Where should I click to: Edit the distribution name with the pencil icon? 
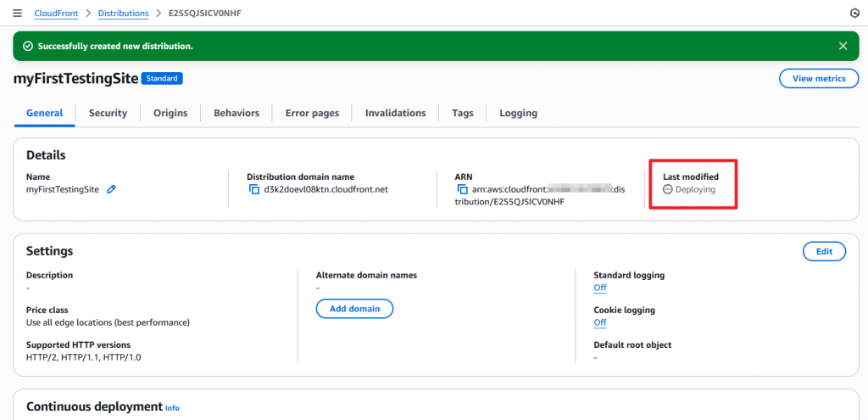111,189
